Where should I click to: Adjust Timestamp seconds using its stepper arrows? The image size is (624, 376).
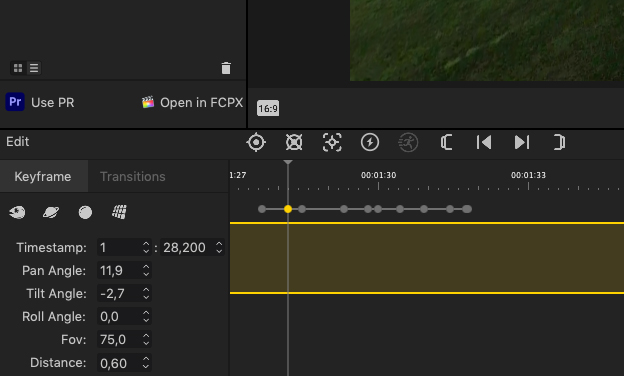[x=219, y=247]
